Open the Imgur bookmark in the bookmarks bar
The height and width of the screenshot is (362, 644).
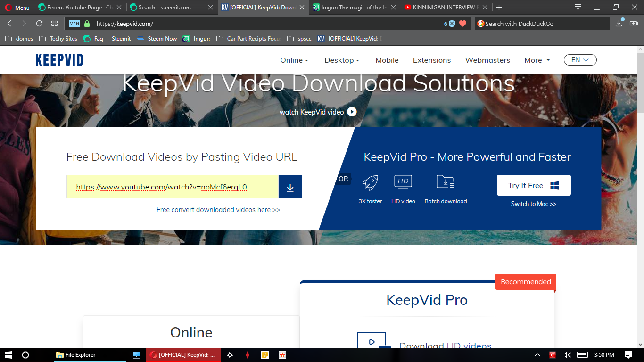(x=197, y=39)
